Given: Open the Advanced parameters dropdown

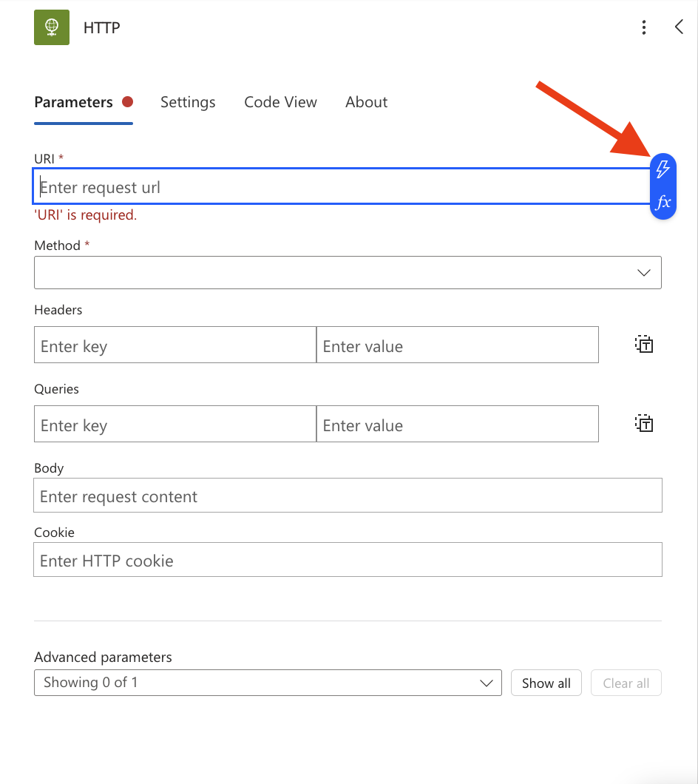Looking at the screenshot, I should pos(268,683).
